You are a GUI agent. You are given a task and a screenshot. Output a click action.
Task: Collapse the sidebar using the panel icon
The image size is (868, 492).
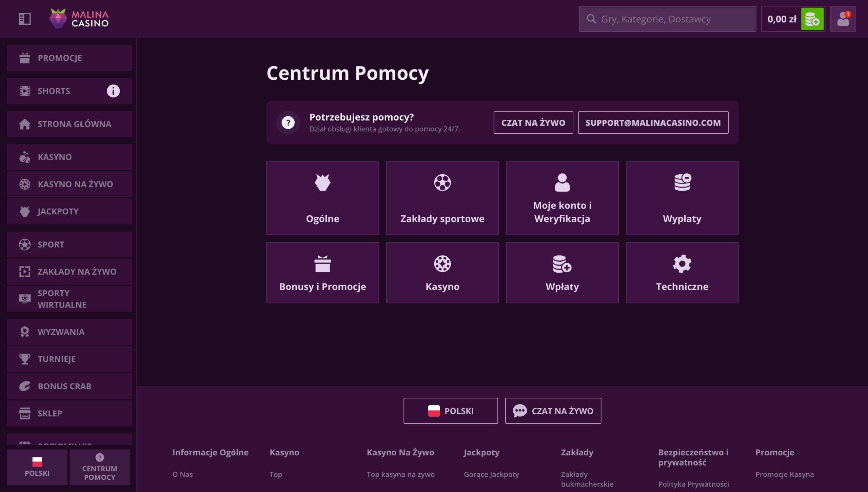[25, 19]
